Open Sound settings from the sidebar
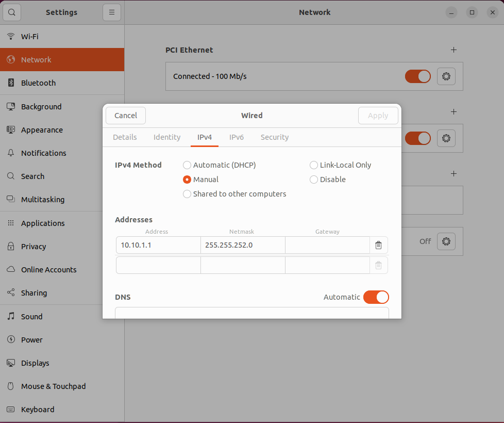Viewport: 504px width, 423px height. 31,317
